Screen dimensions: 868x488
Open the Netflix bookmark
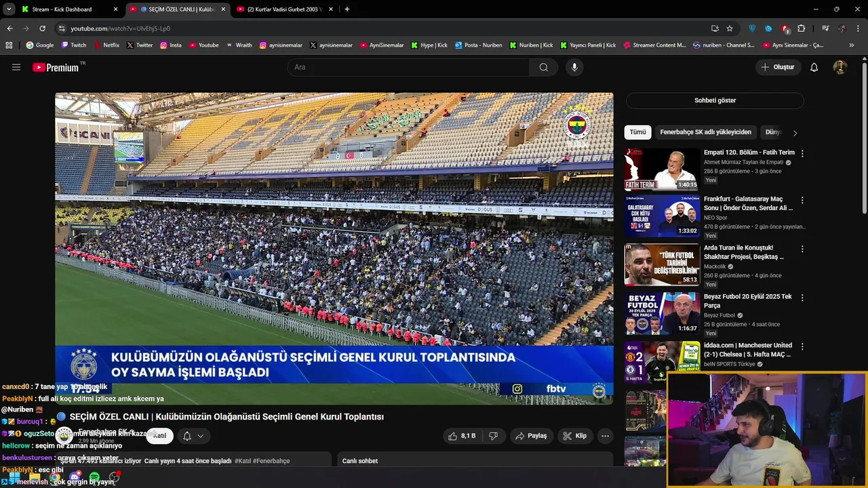coord(106,45)
